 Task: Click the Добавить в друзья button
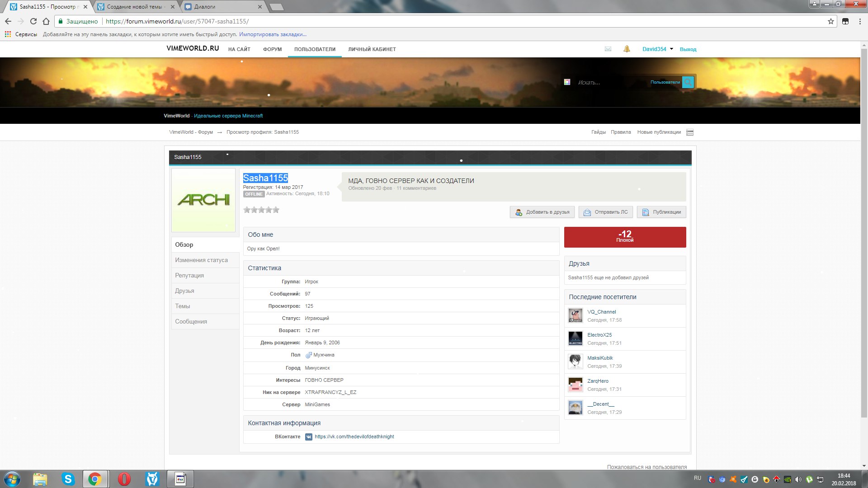542,212
